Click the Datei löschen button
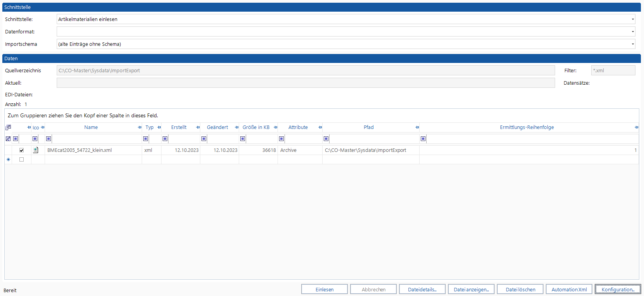Image resolution: width=644 pixels, height=296 pixels. click(520, 289)
